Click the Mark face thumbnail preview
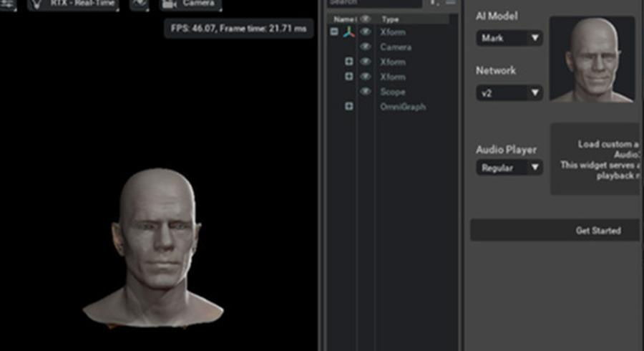644x351 pixels. (x=592, y=59)
